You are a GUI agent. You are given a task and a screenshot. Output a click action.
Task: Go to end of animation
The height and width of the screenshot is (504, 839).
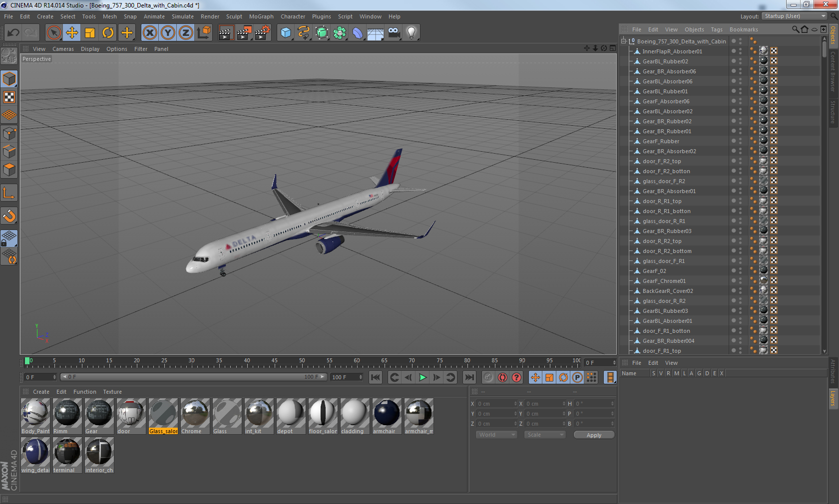[469, 377]
